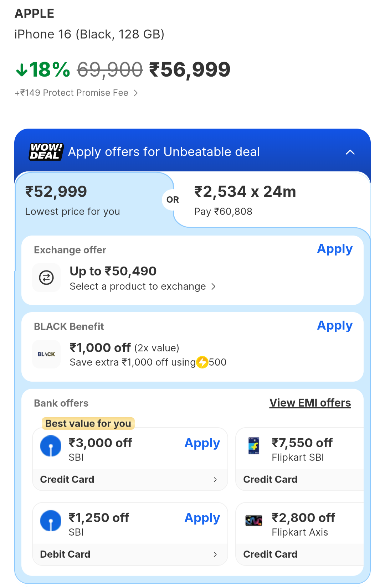Image resolution: width=385 pixels, height=588 pixels.
Task: Expand SBI Credit Card offer details arrow
Action: 215,480
